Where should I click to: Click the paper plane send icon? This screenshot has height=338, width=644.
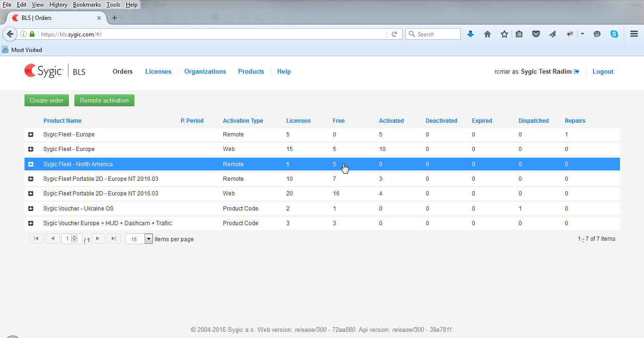[553, 34]
